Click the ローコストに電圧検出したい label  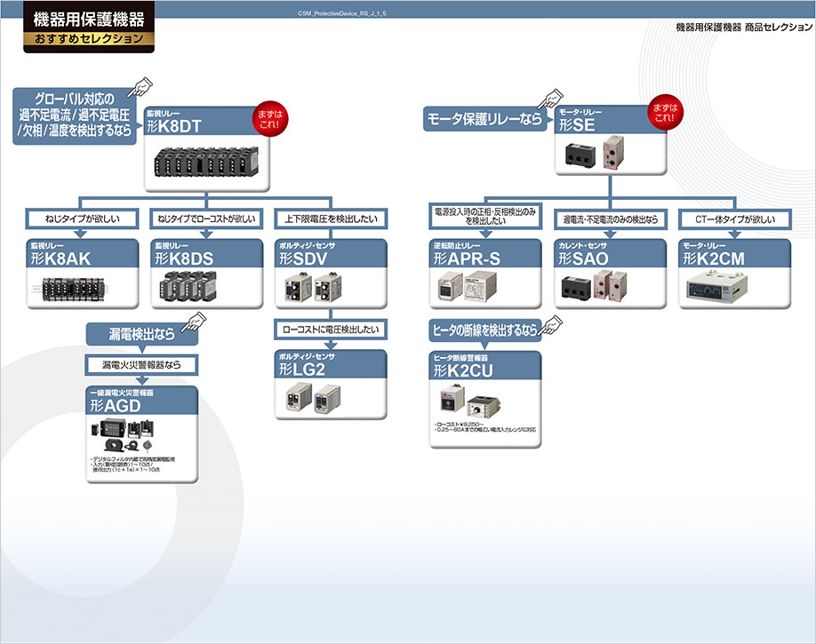pyautogui.click(x=331, y=330)
